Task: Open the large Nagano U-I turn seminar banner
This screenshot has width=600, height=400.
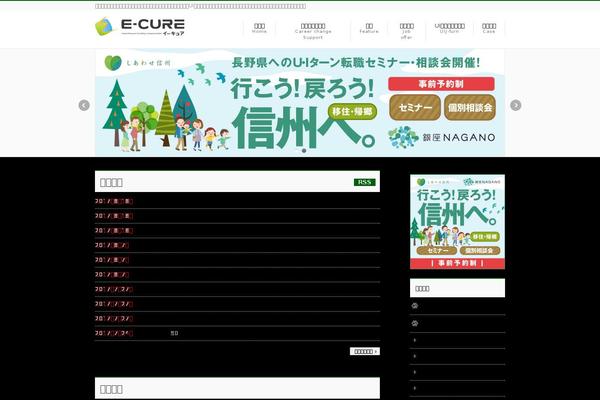Action: [x=300, y=102]
